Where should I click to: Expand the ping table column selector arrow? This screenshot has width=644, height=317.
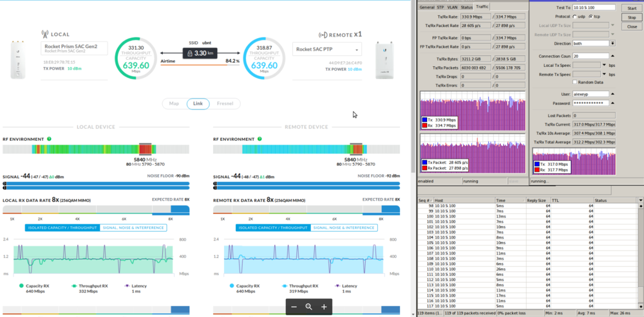640,201
